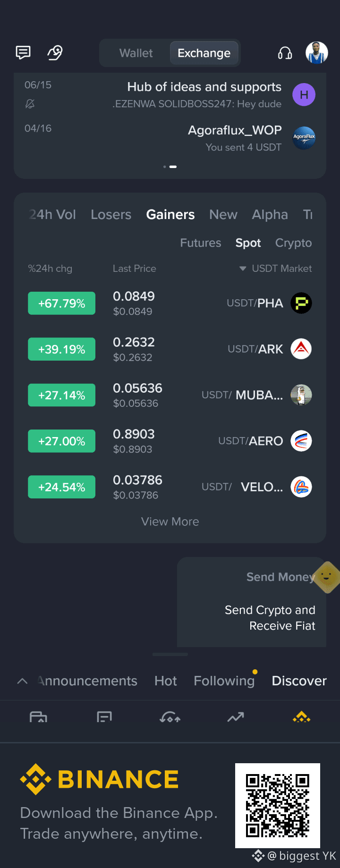Grab the panel drag handle bar

pyautogui.click(x=170, y=655)
